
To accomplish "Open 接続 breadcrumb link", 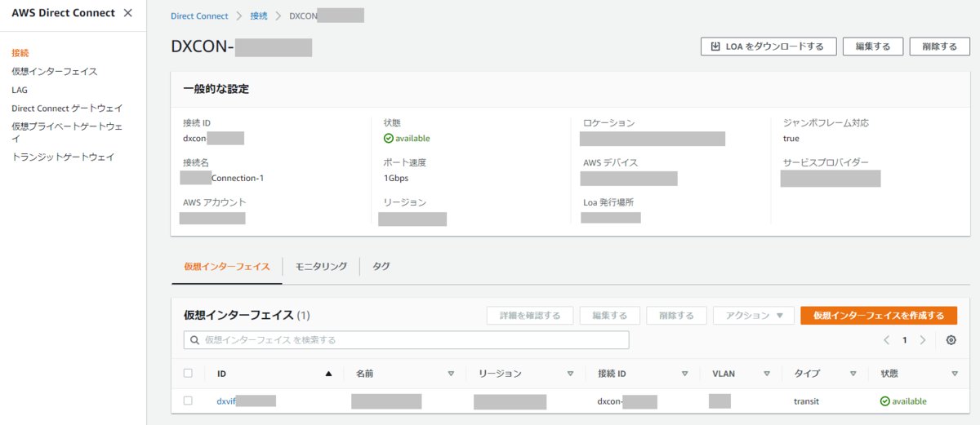I will click(x=259, y=16).
